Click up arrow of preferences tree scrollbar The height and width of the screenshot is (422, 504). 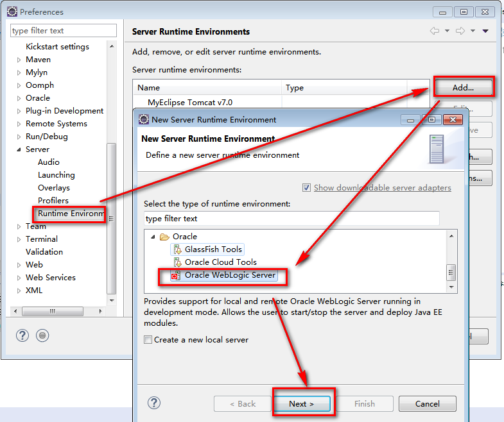[x=112, y=46]
